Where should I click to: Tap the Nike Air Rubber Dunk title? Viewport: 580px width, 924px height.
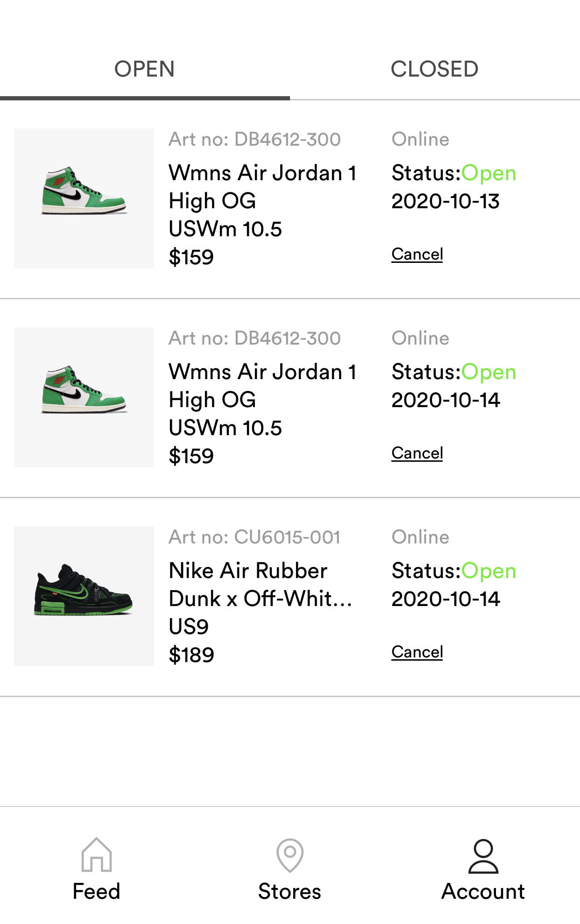tap(260, 585)
